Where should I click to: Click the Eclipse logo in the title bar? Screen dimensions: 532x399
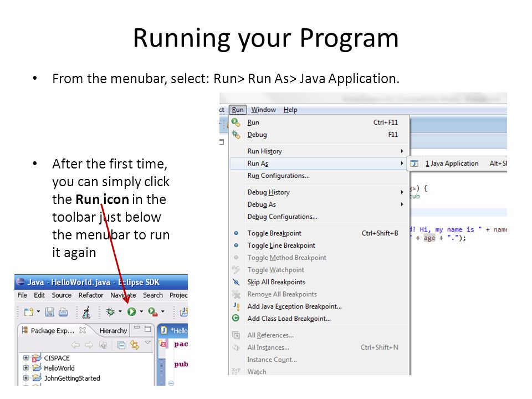click(x=21, y=282)
